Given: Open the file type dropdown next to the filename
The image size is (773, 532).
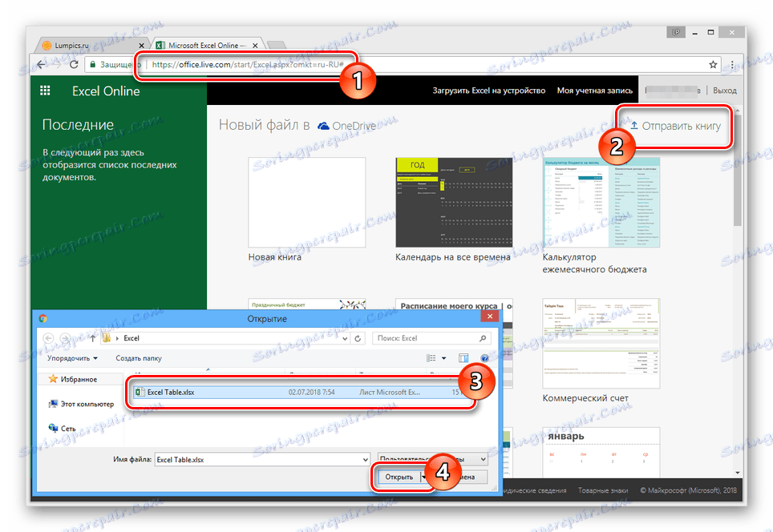Looking at the screenshot, I should coord(484,459).
